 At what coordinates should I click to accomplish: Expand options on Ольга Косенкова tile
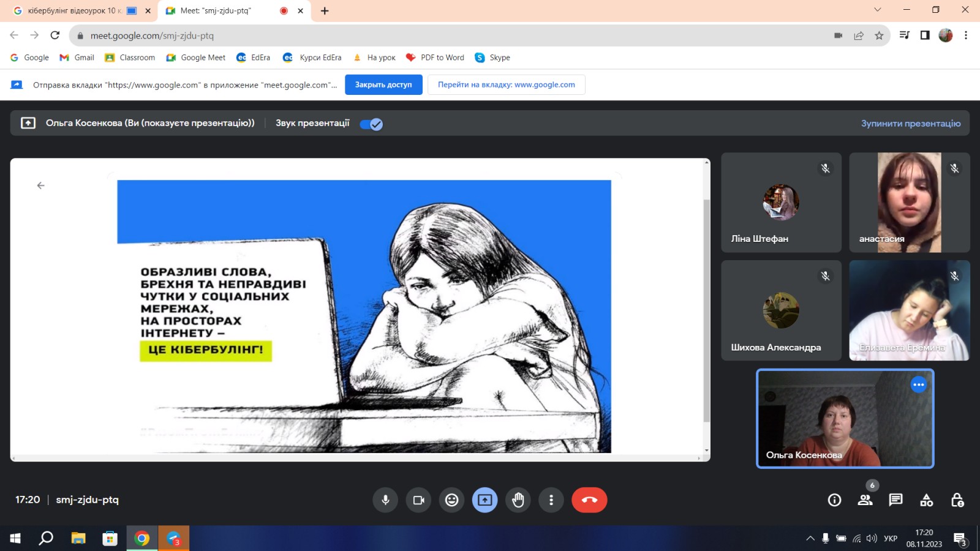[918, 384]
